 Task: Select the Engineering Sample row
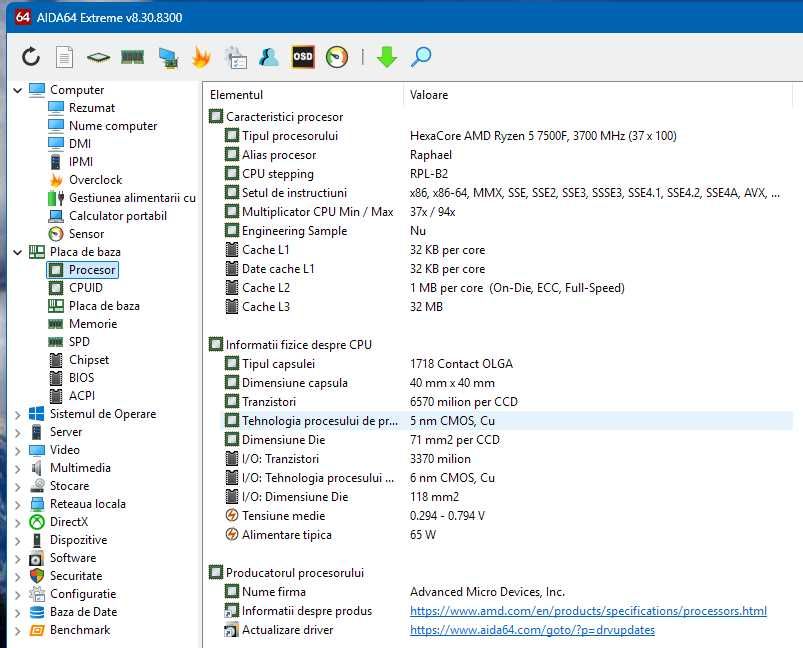[x=507, y=231]
